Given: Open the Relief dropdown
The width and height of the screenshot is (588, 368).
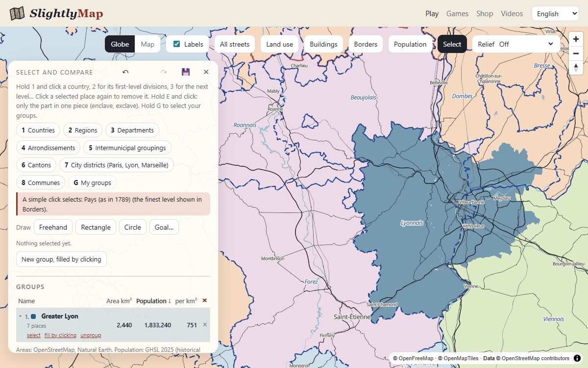Looking at the screenshot, I should pyautogui.click(x=516, y=44).
